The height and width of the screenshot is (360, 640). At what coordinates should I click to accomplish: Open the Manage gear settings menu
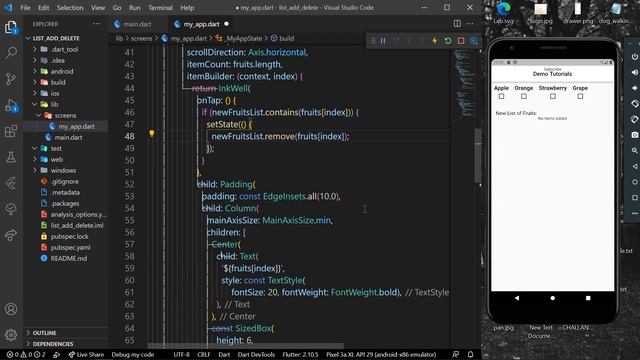click(x=11, y=335)
